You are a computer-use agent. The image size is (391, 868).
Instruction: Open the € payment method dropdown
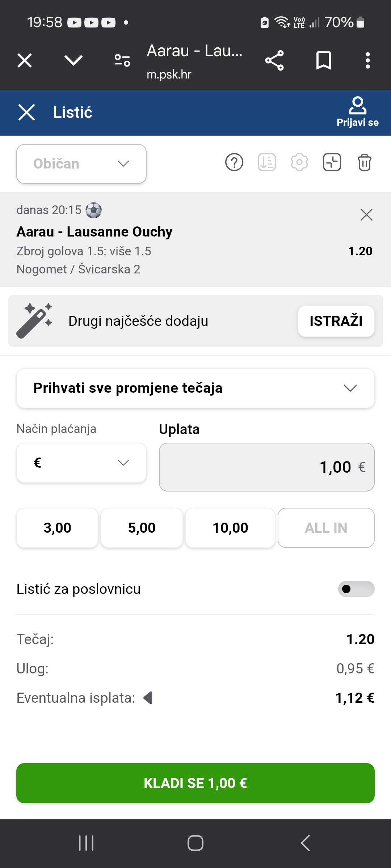pos(81,463)
